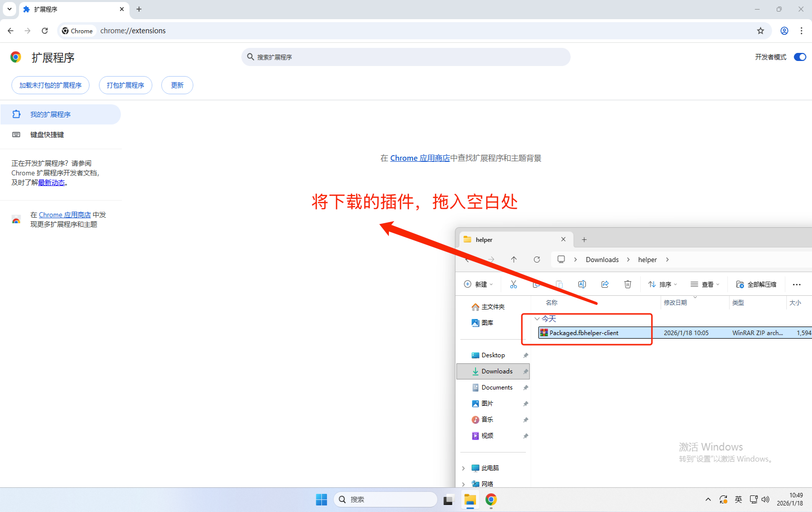Viewport: 812px width, 512px height.
Task: Open the sort dropdown in Explorer
Action: click(x=662, y=284)
